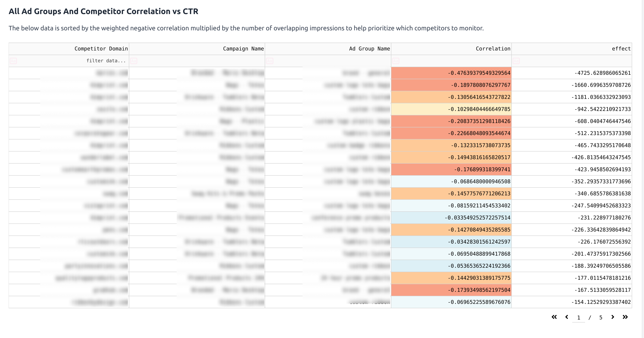Jump to the last page
The width and height of the screenshot is (644, 338).
click(625, 317)
